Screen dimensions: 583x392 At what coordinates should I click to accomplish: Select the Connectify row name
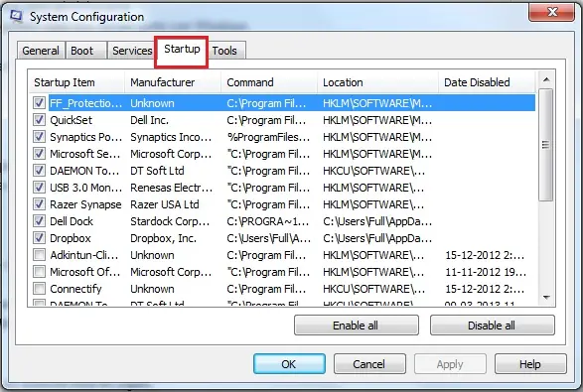(x=75, y=289)
